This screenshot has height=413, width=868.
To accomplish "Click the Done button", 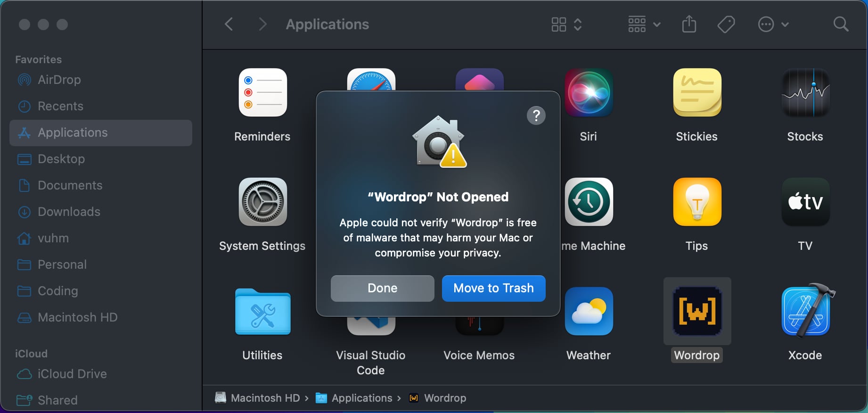I will 382,288.
